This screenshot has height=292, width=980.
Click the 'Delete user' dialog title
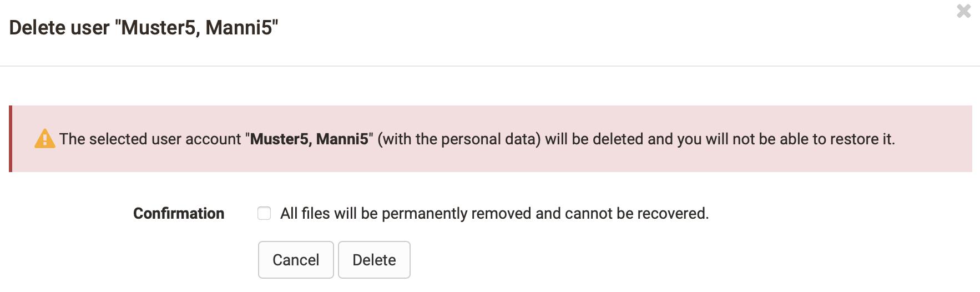click(x=144, y=27)
